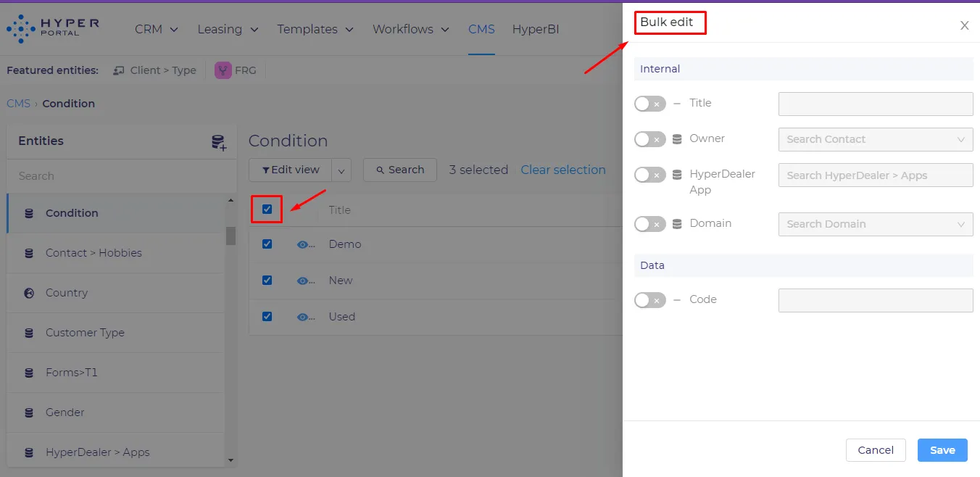Click the add entity database icon
Image resolution: width=980 pixels, height=477 pixels.
(219, 142)
